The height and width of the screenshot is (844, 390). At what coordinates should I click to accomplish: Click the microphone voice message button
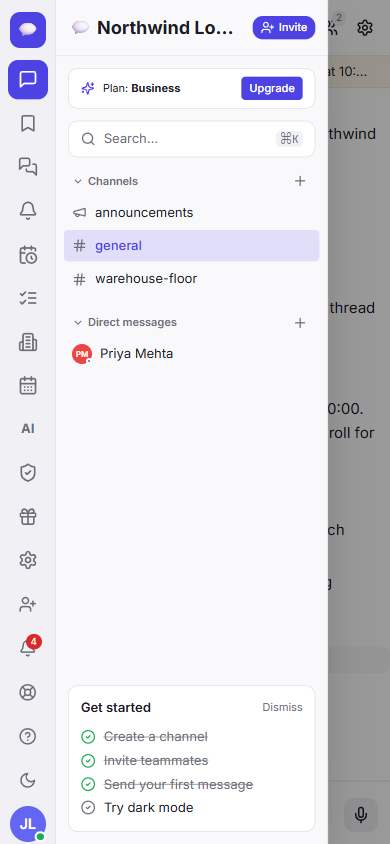pyautogui.click(x=361, y=815)
